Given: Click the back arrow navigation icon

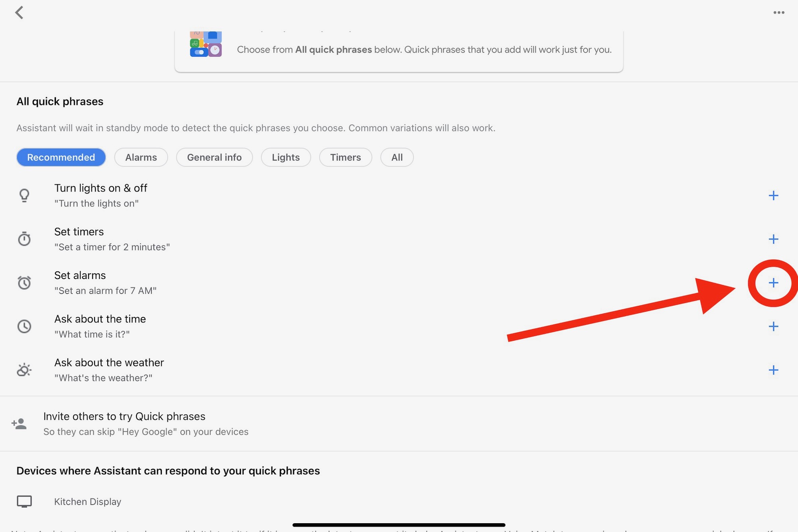Looking at the screenshot, I should pos(18,11).
